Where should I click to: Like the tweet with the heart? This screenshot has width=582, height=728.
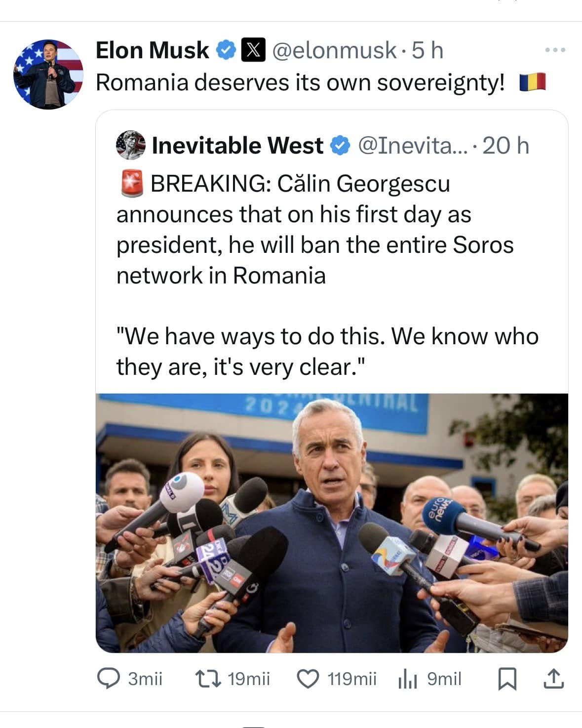tap(308, 679)
